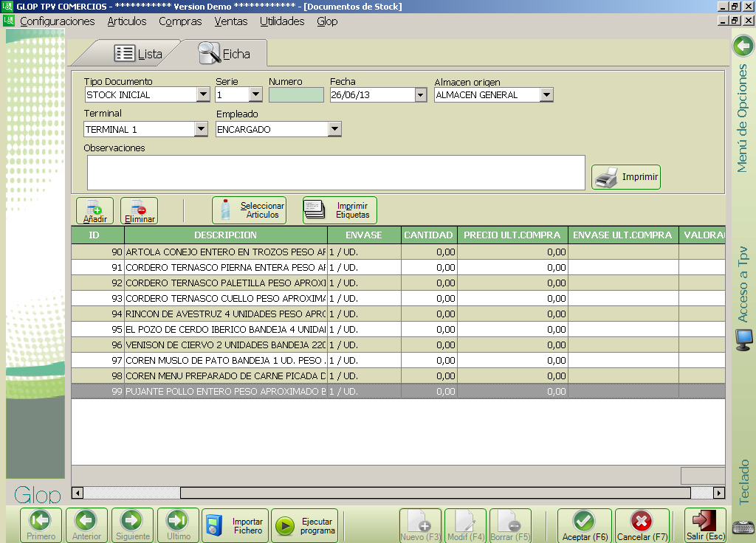Screen dimensions: 756x543
Task: Click the Eliminar remove-row icon button
Action: click(140, 210)
